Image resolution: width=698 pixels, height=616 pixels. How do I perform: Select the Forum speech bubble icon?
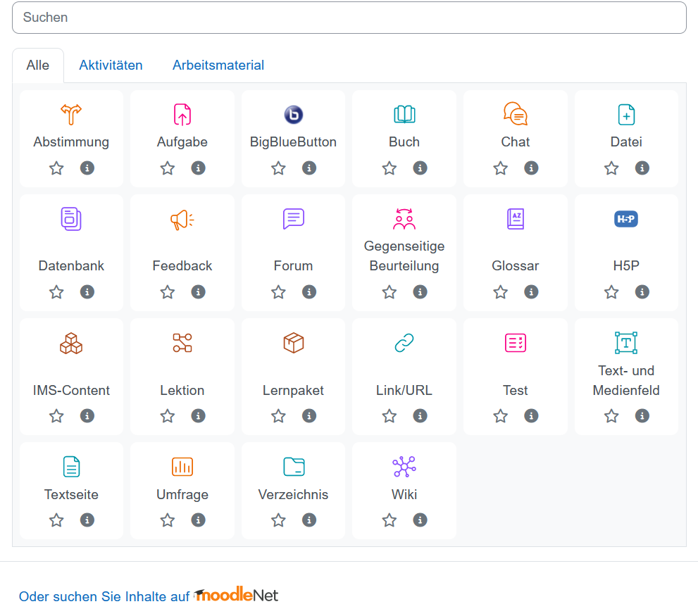pyautogui.click(x=293, y=218)
